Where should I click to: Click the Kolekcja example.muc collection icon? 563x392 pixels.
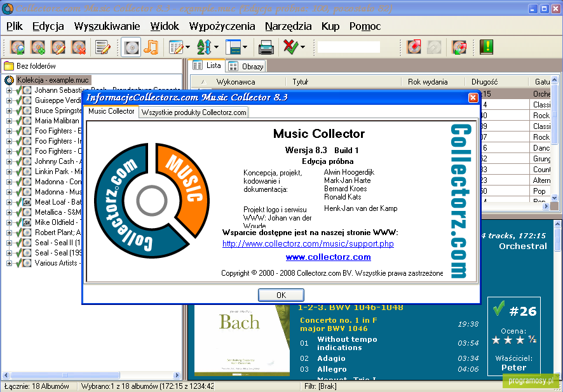point(9,80)
